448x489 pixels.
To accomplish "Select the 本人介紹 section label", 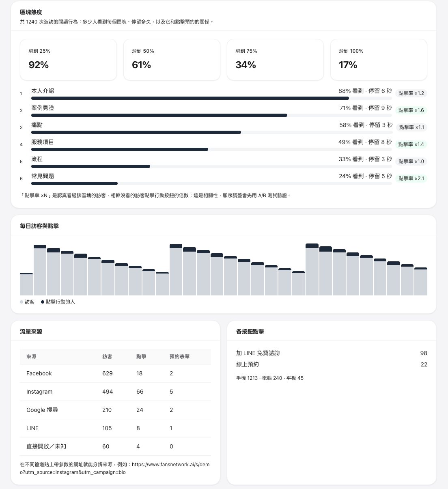I will [43, 91].
